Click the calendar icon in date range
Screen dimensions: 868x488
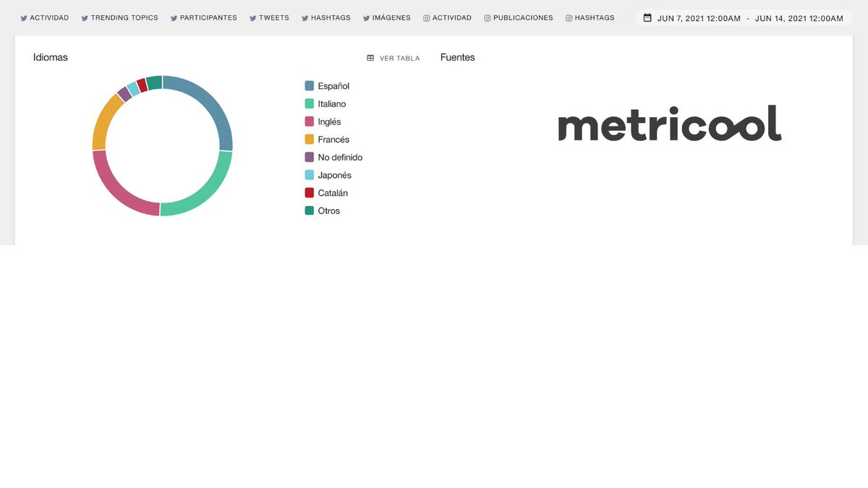click(x=647, y=18)
